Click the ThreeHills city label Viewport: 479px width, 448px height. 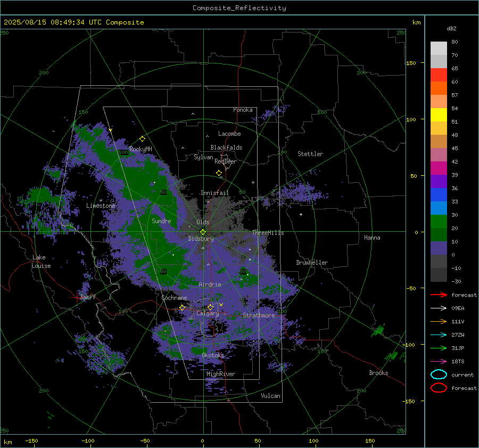pyautogui.click(x=268, y=233)
